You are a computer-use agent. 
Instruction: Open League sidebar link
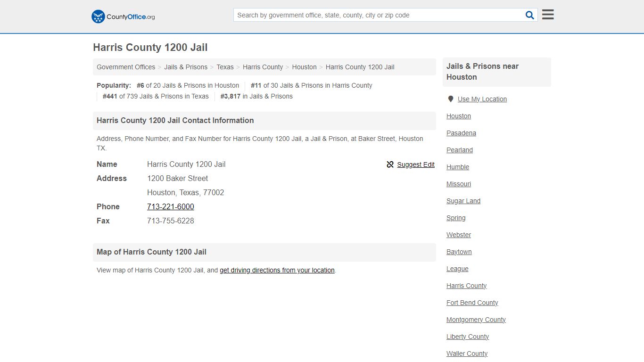(x=457, y=269)
